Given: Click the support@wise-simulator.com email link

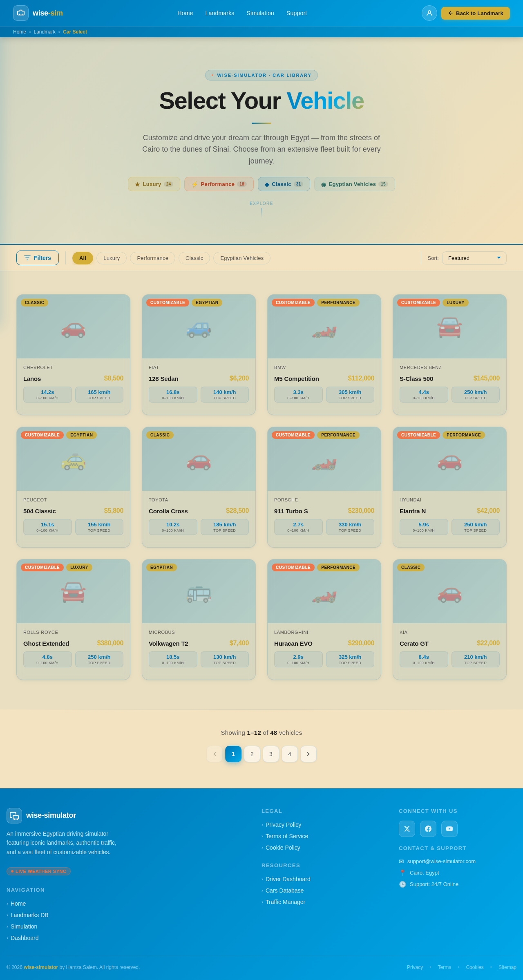Looking at the screenshot, I should [x=441, y=861].
